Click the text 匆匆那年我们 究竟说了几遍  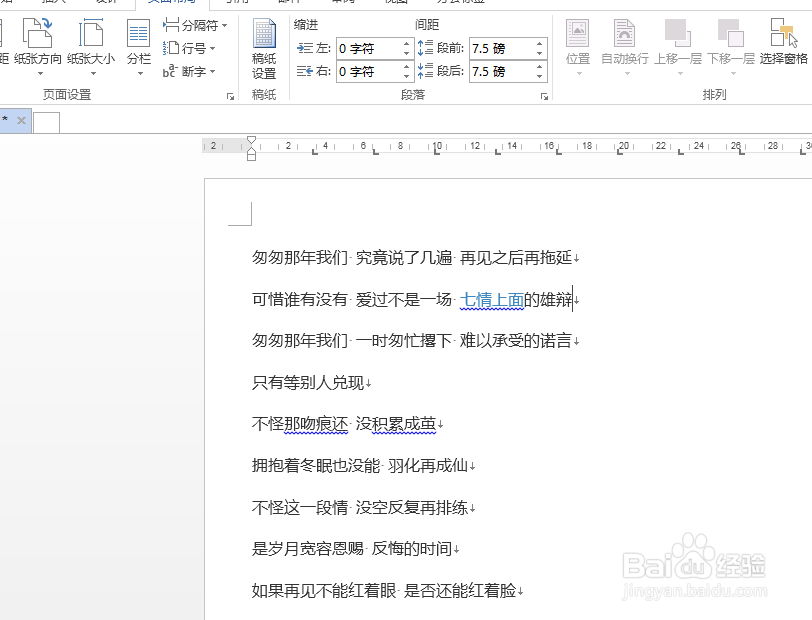(x=352, y=257)
